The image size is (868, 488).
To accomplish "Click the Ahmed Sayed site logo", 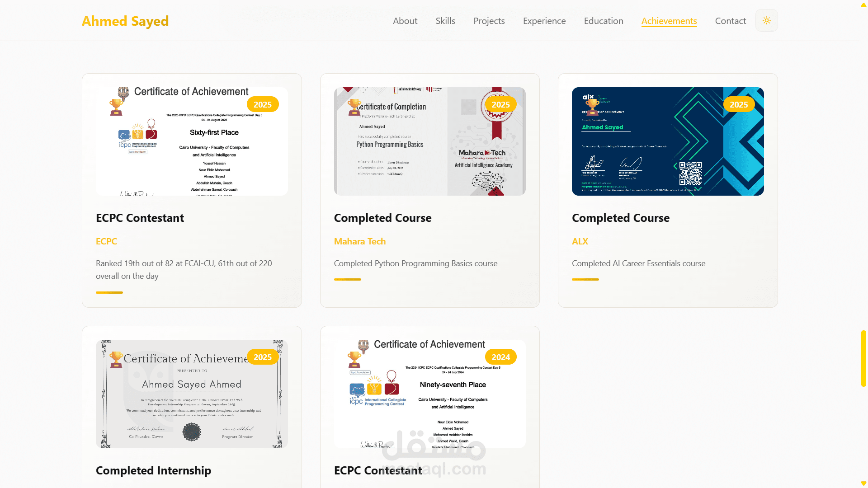I will point(125,21).
